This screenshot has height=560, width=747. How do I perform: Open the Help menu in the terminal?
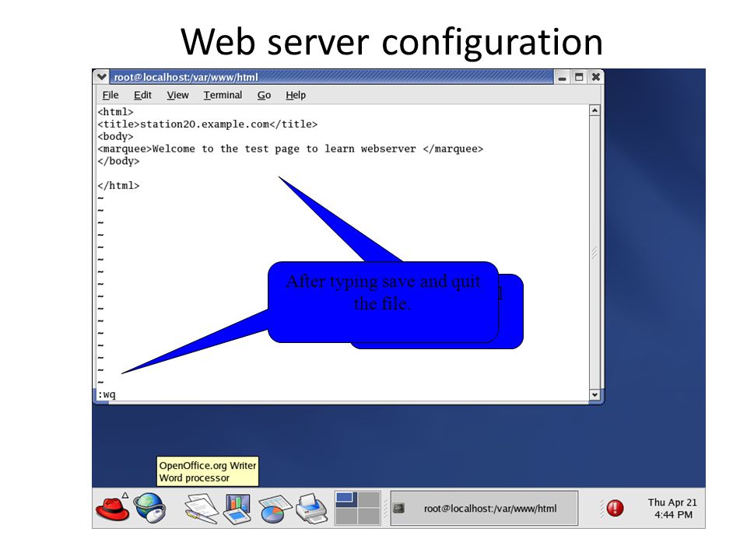[296, 95]
